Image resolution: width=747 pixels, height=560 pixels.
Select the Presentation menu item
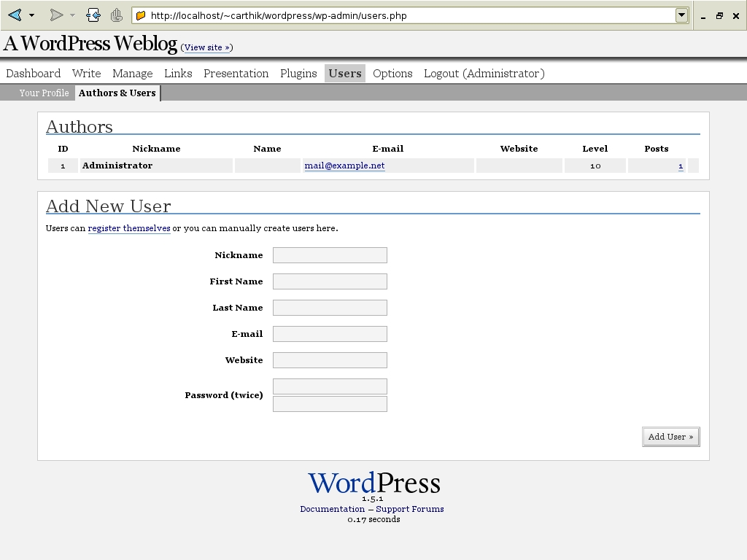click(x=236, y=73)
